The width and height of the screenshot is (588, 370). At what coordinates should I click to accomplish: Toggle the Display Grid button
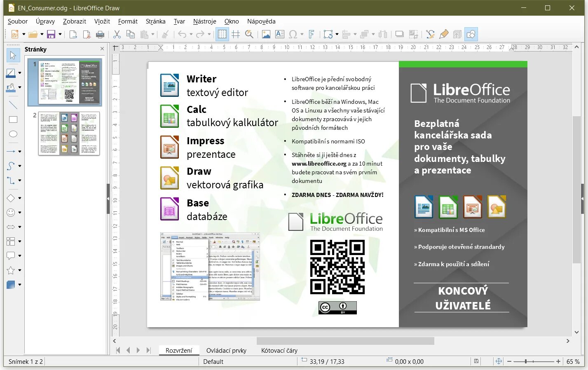point(222,35)
